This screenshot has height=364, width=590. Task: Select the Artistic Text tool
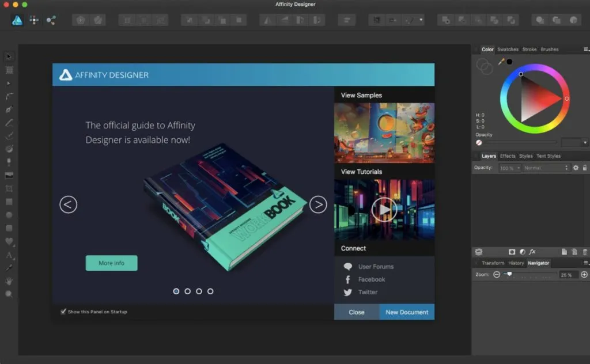tap(9, 255)
